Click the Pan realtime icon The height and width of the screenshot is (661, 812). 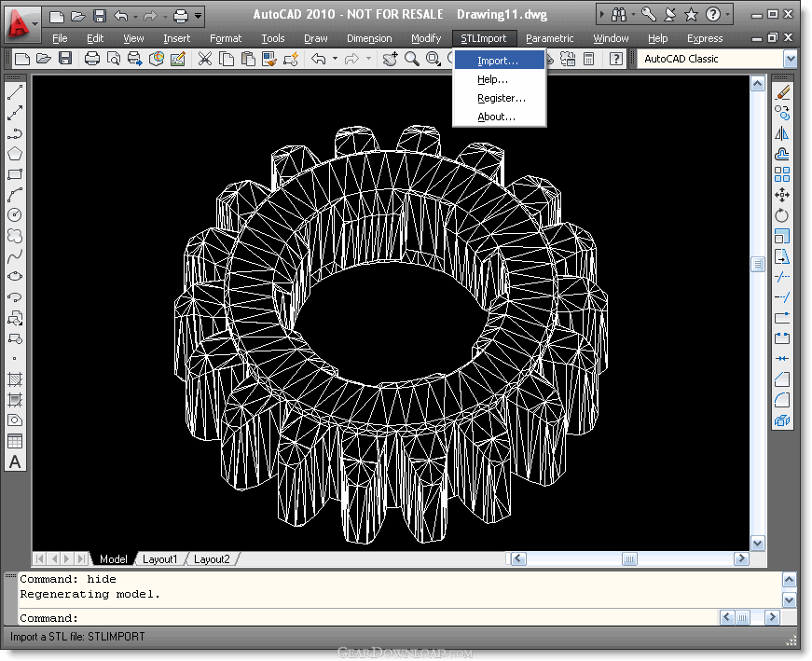(x=390, y=59)
